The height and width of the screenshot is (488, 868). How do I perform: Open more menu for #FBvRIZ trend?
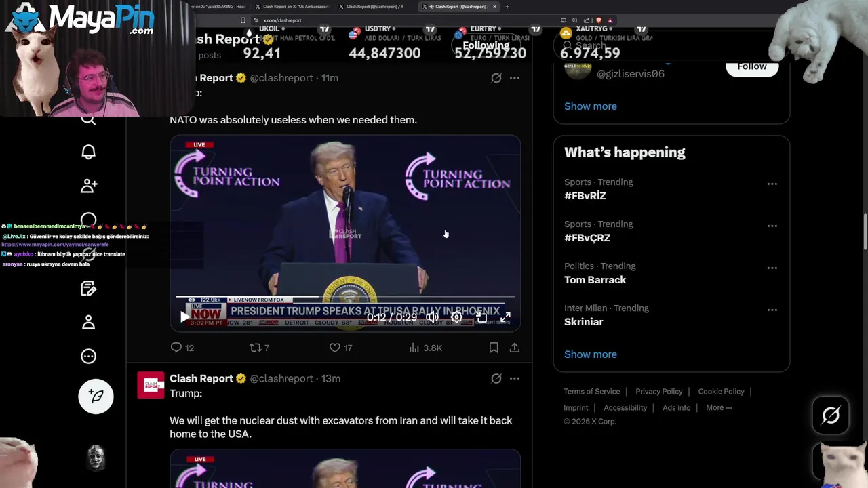[x=772, y=184]
